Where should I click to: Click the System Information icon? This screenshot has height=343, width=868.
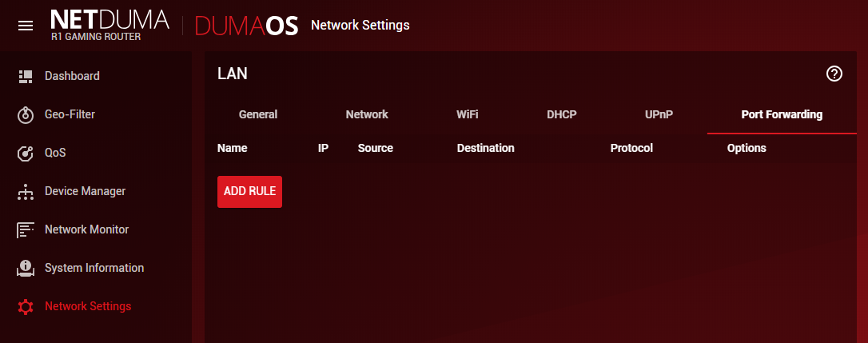[25, 269]
